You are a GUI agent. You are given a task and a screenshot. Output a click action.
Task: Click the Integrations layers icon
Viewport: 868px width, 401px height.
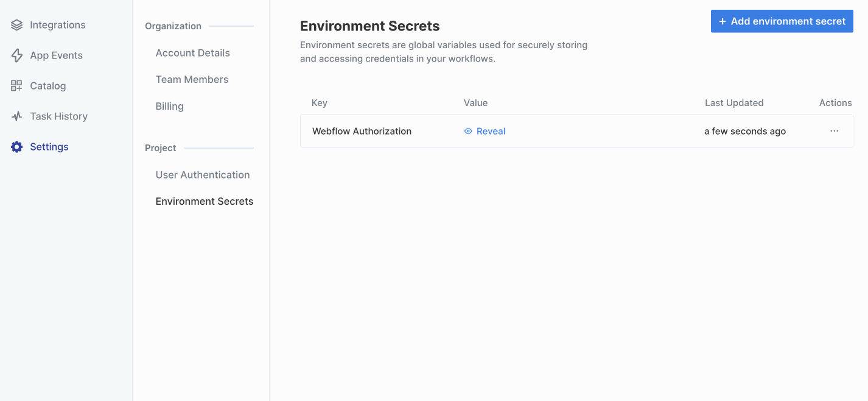coord(16,25)
